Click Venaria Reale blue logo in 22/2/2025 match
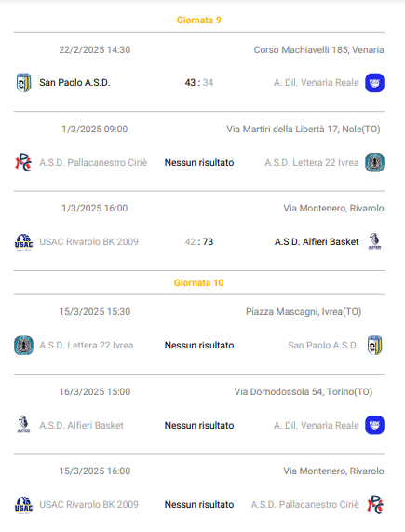The height and width of the screenshot is (532, 405). (x=374, y=83)
